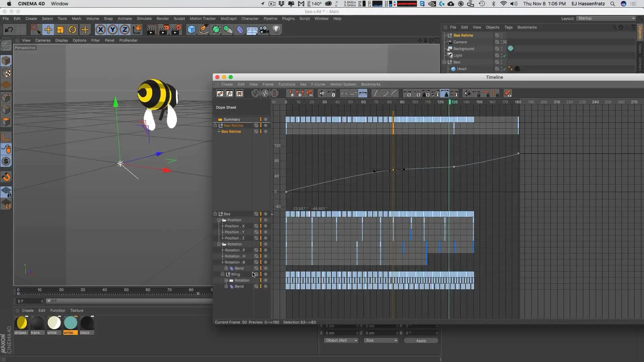Screen dimensions: 644x362
Task: Open the spline Pen tool
Action: [x=204, y=29]
